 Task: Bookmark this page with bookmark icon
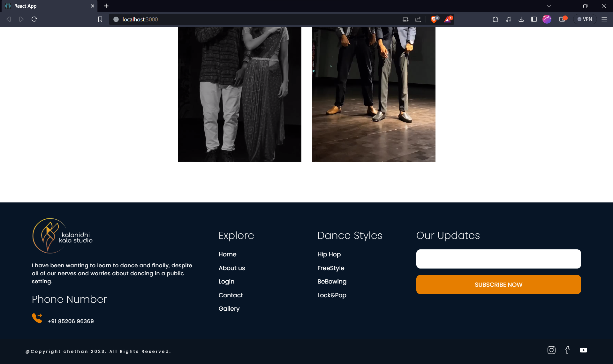click(100, 19)
